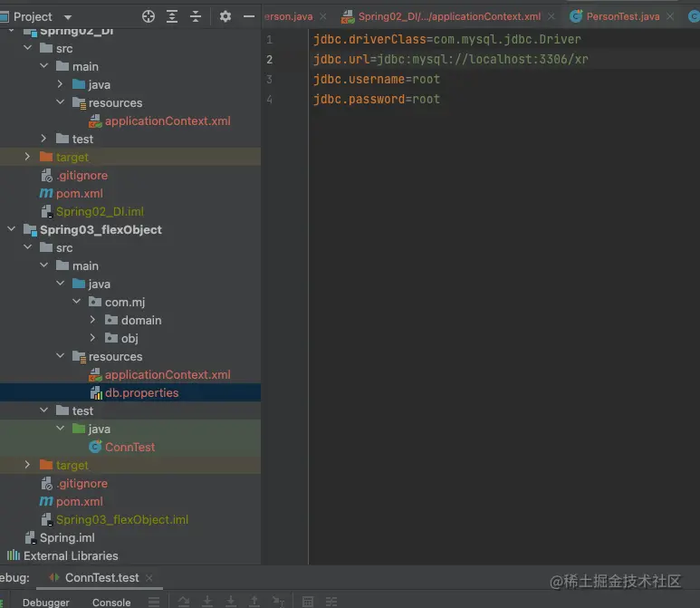Select ConnTest class in the project tree
The height and width of the screenshot is (608, 700).
click(129, 447)
